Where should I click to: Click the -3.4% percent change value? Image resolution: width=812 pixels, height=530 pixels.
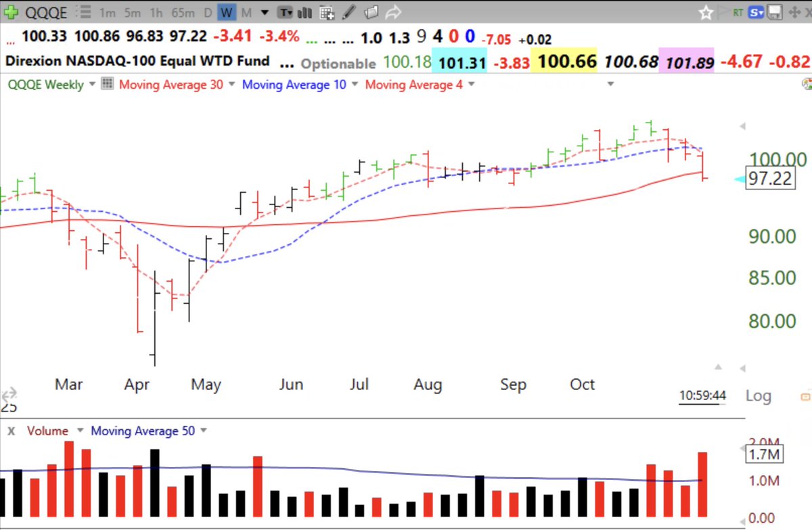(279, 36)
